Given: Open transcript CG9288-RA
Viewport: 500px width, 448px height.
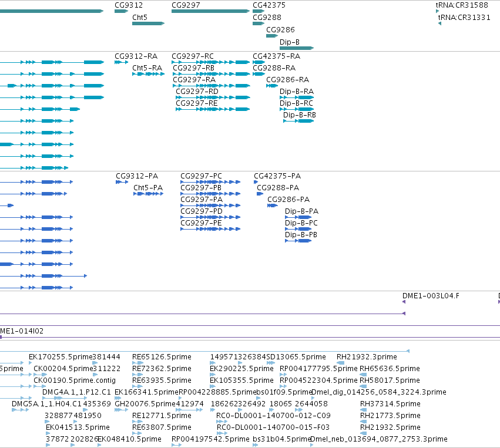Looking at the screenshot, I should click(x=274, y=68).
